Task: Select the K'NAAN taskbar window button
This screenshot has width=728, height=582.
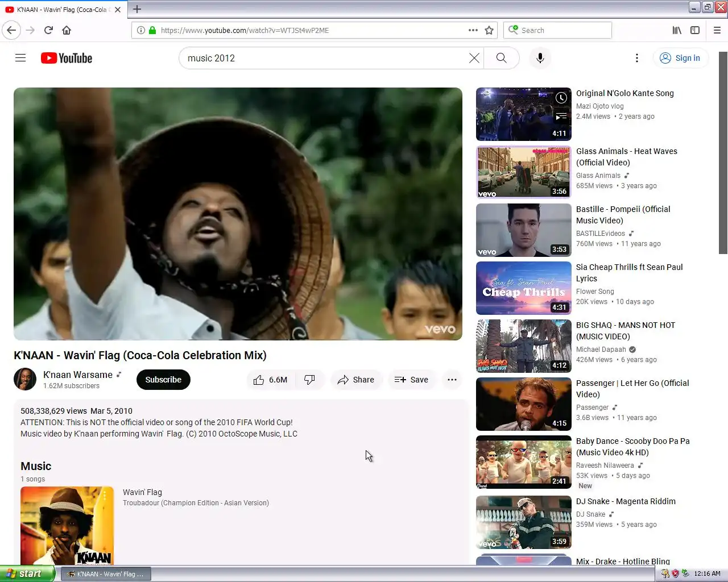Action: pos(106,574)
